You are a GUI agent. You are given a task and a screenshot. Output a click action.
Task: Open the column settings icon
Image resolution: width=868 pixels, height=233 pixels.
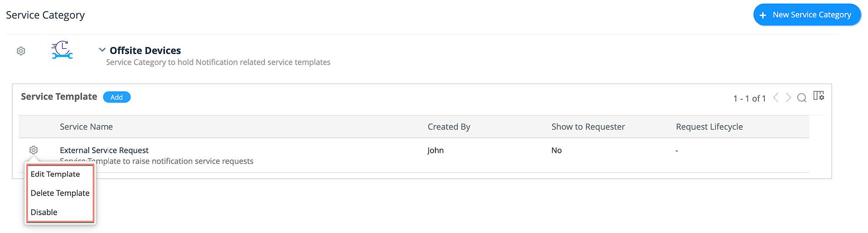[x=818, y=96]
